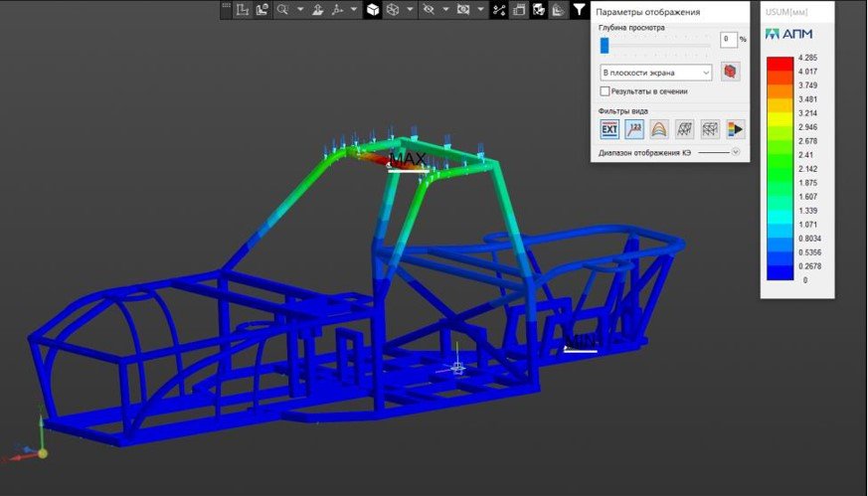Click the color scale arrow filter icon
The width and height of the screenshot is (868, 496).
pyautogui.click(x=735, y=128)
